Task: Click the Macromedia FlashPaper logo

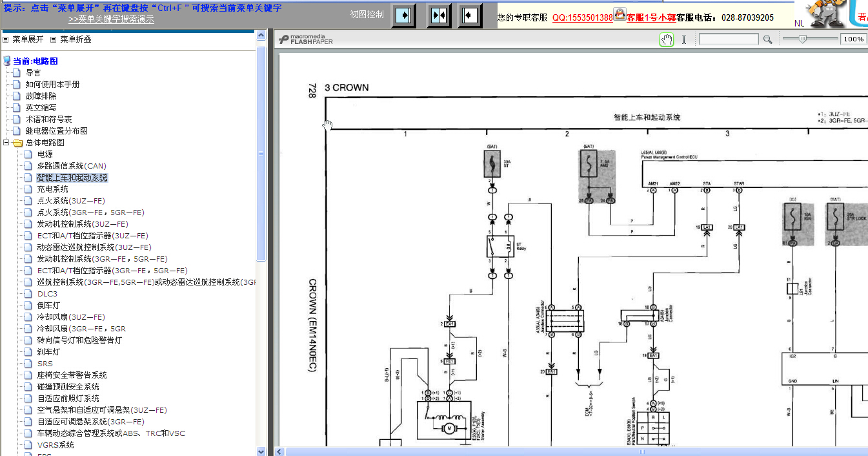Action: 306,39
